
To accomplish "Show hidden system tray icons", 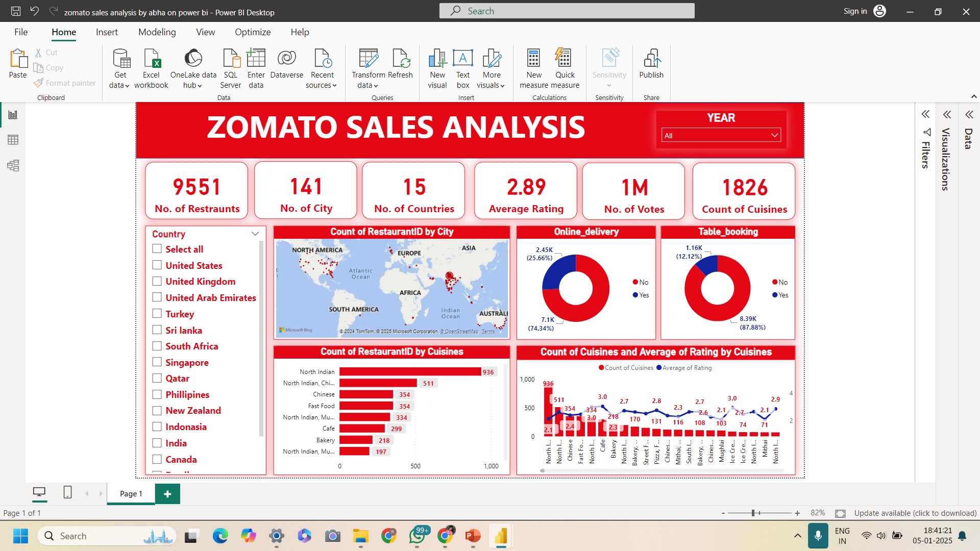I will point(797,536).
